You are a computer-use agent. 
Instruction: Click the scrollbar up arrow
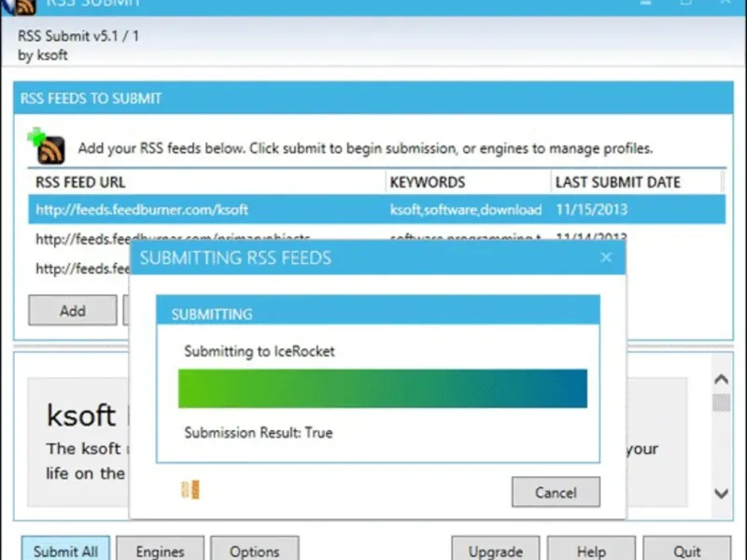click(721, 379)
